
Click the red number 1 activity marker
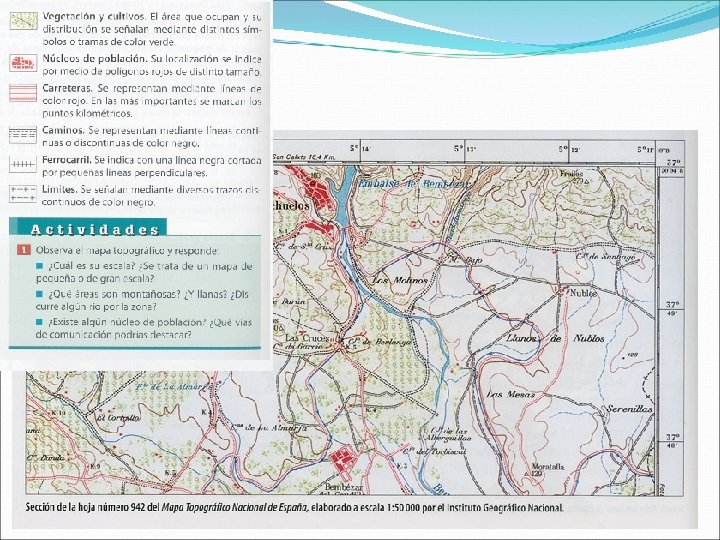pyautogui.click(x=23, y=250)
